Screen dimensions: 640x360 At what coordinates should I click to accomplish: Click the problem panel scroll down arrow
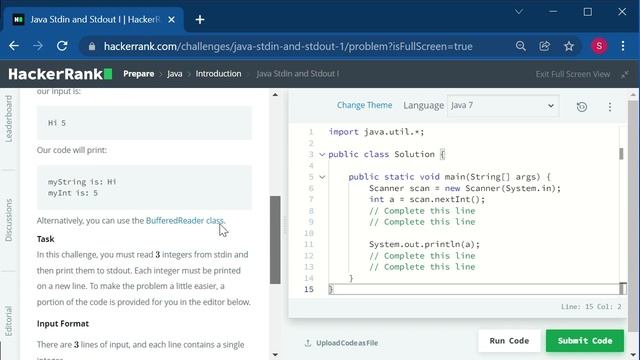(x=275, y=354)
